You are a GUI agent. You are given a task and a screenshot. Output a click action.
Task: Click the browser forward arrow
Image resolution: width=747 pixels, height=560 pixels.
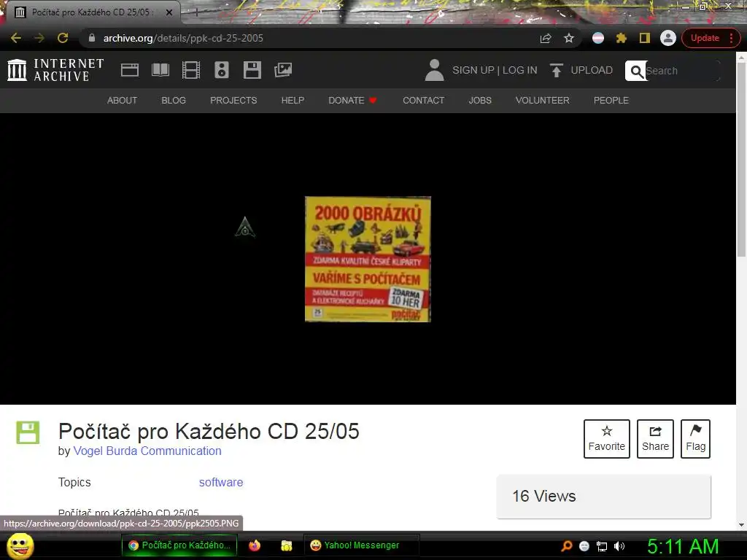coord(39,38)
